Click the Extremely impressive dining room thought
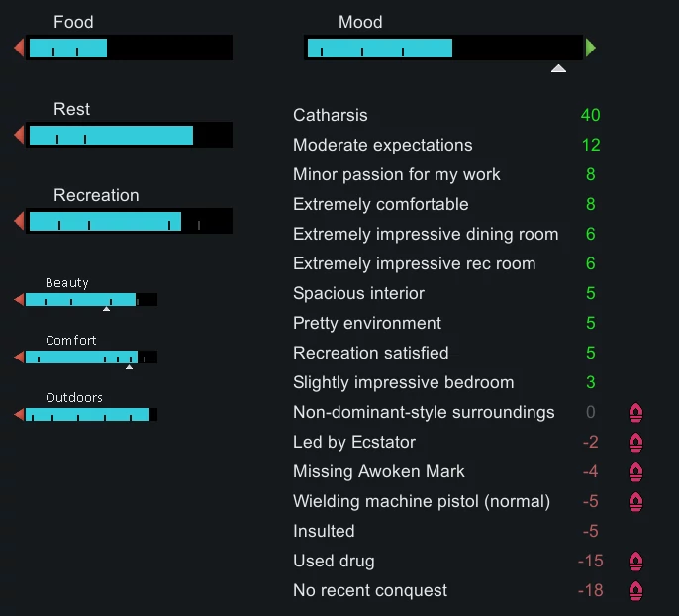Image resolution: width=679 pixels, height=616 pixels. pos(426,235)
